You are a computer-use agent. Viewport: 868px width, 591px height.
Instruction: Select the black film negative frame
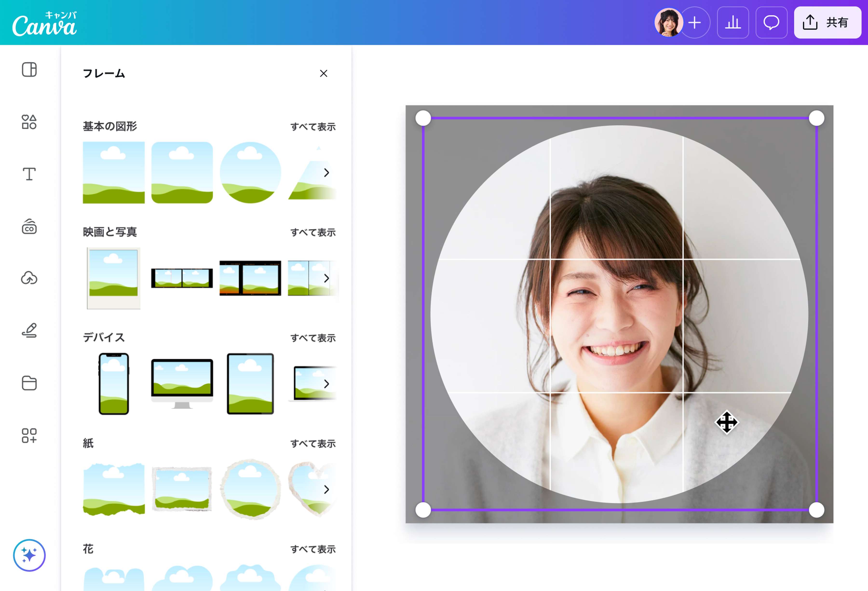coord(250,278)
